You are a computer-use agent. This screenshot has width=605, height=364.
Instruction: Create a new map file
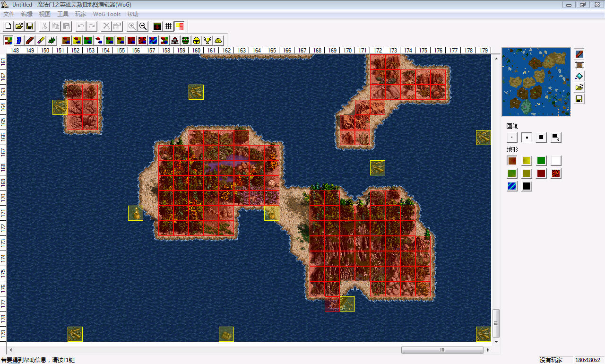(8, 26)
